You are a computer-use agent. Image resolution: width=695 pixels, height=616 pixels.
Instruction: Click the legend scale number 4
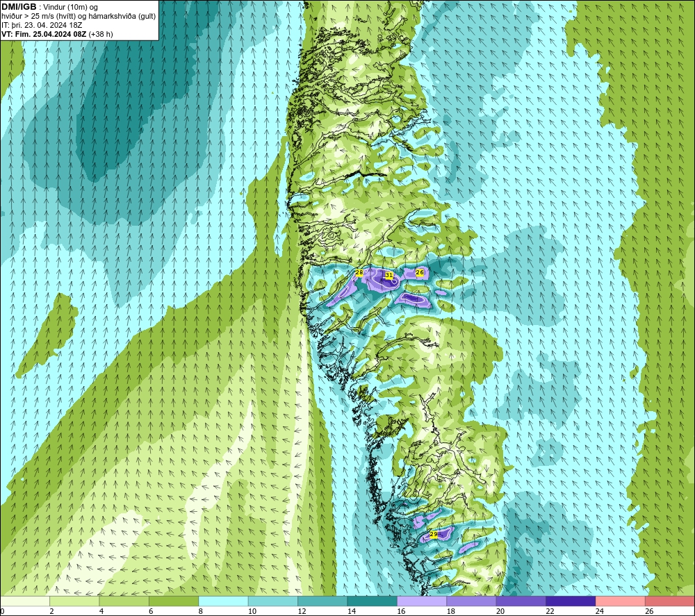(x=101, y=611)
